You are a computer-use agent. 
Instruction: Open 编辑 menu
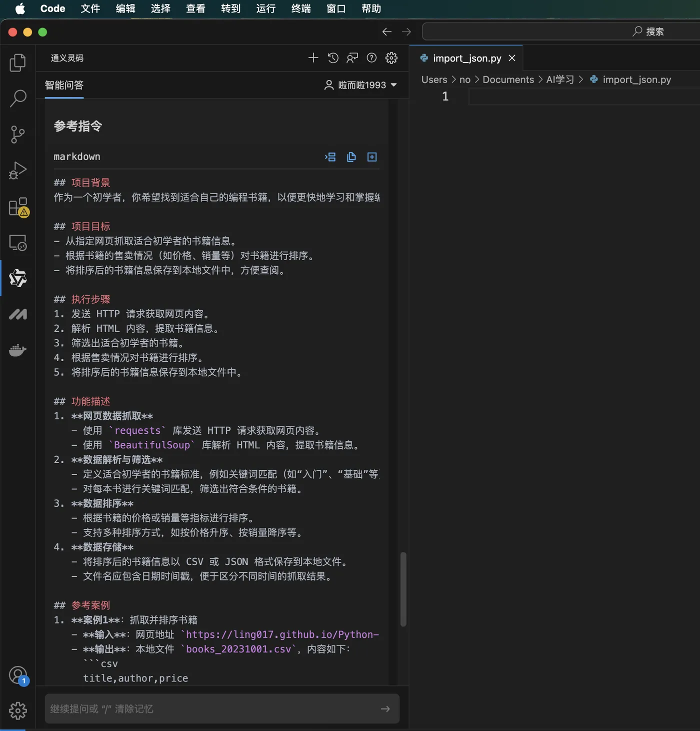(x=125, y=9)
